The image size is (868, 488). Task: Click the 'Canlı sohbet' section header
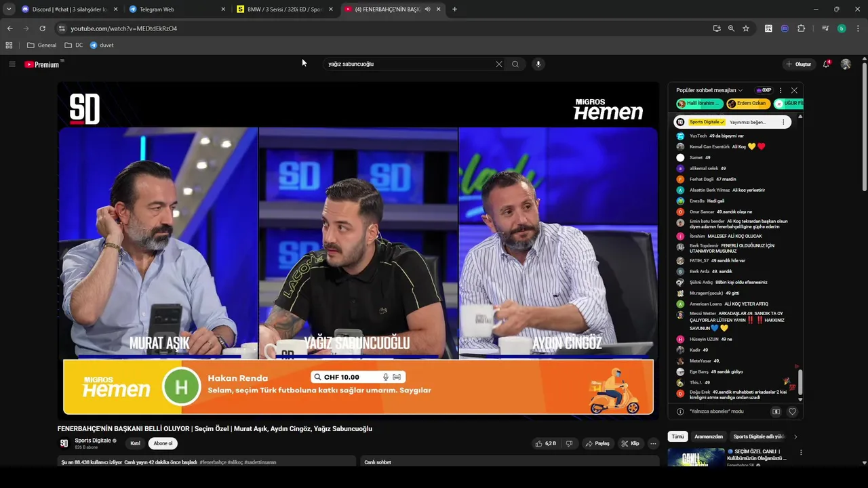coord(378,462)
